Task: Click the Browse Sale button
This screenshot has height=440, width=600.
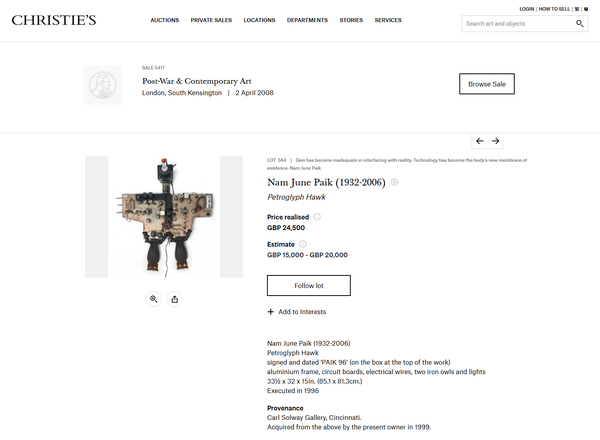Action: coord(487,84)
